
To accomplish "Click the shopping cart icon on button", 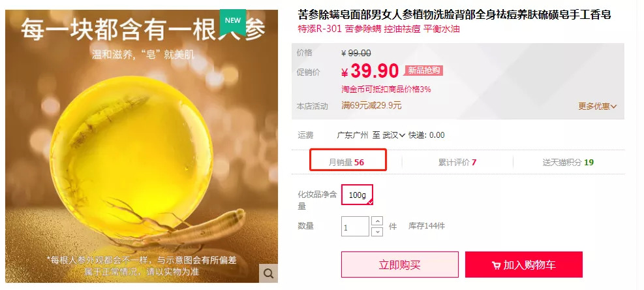I will pos(496,265).
